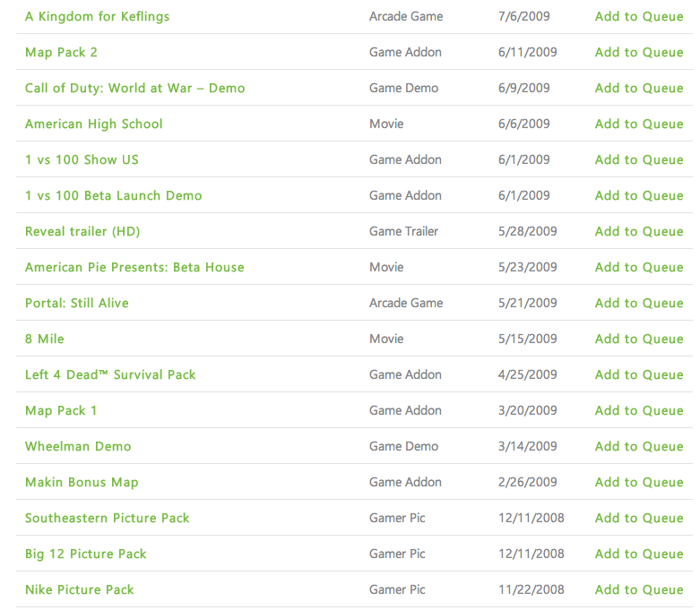Select Movie type in American High School row
700x610 pixels.
click(x=386, y=124)
